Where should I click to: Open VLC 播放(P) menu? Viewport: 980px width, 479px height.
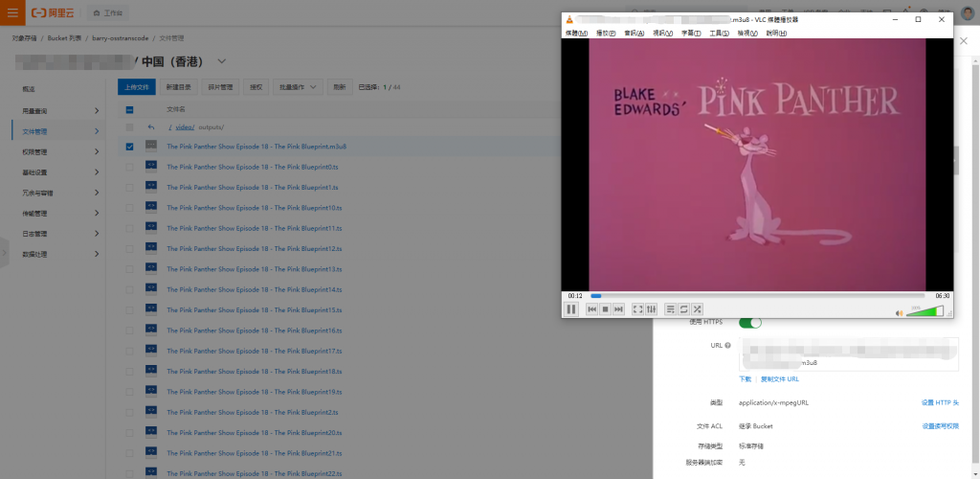[606, 34]
